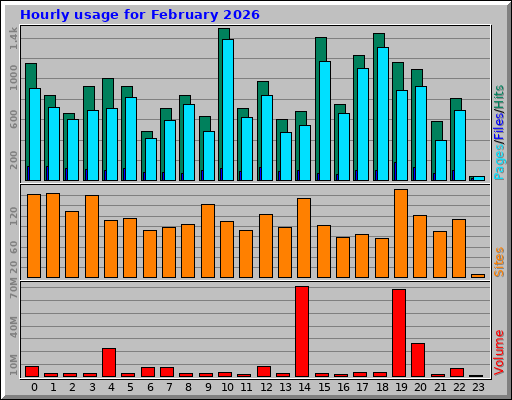Click the red 'Volume' legend label
This screenshot has width=512, height=400.
[499, 352]
